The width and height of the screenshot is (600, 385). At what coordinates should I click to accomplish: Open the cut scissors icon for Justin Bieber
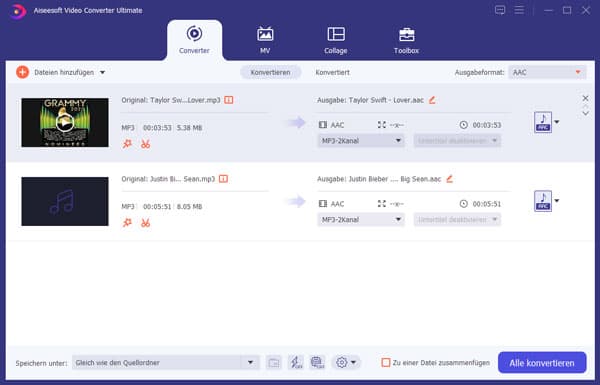[145, 223]
